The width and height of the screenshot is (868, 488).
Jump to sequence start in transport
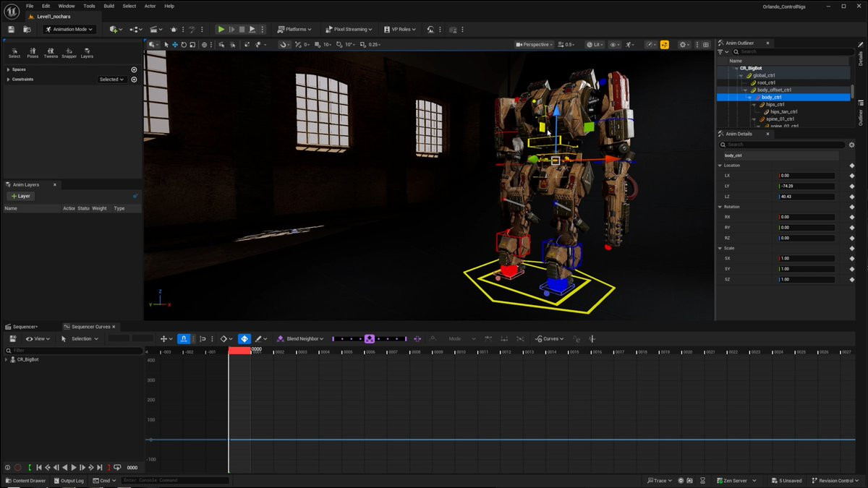[39, 468]
